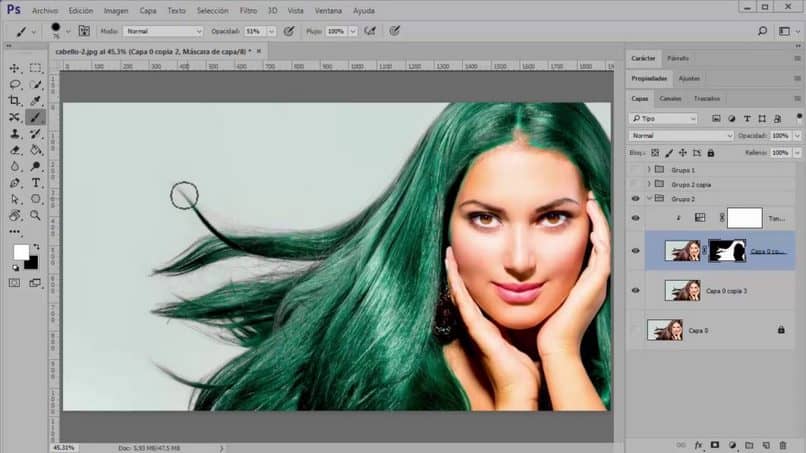
Task: Switch to the Canales tab
Action: click(x=670, y=98)
